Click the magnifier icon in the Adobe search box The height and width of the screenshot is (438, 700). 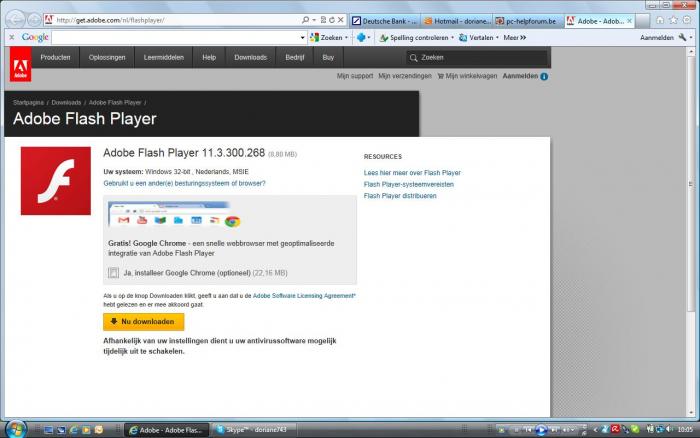tap(413, 58)
